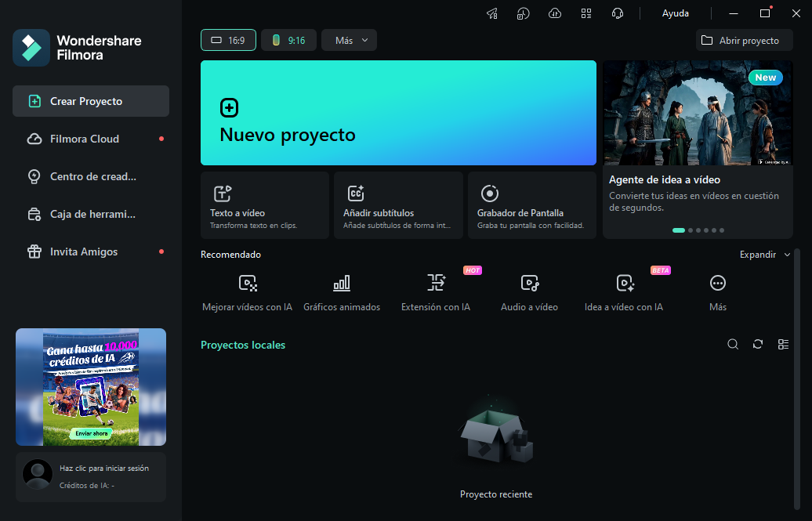Image resolution: width=812 pixels, height=521 pixels.
Task: Select the first active carousel dot
Action: point(679,230)
